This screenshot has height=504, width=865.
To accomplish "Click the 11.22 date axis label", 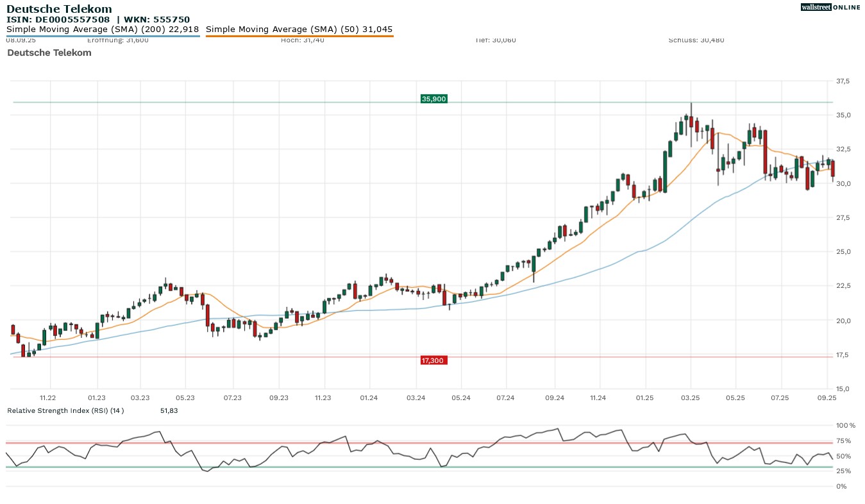I will pyautogui.click(x=48, y=398).
